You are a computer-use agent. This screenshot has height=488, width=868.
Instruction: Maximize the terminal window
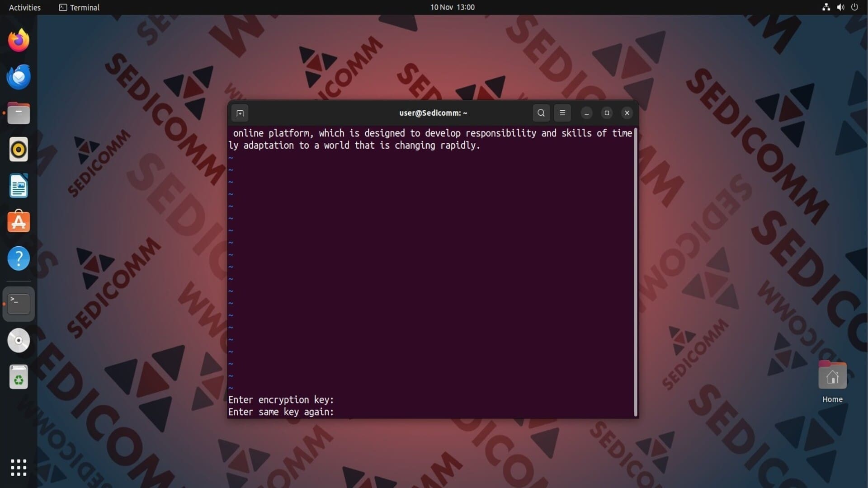point(607,113)
